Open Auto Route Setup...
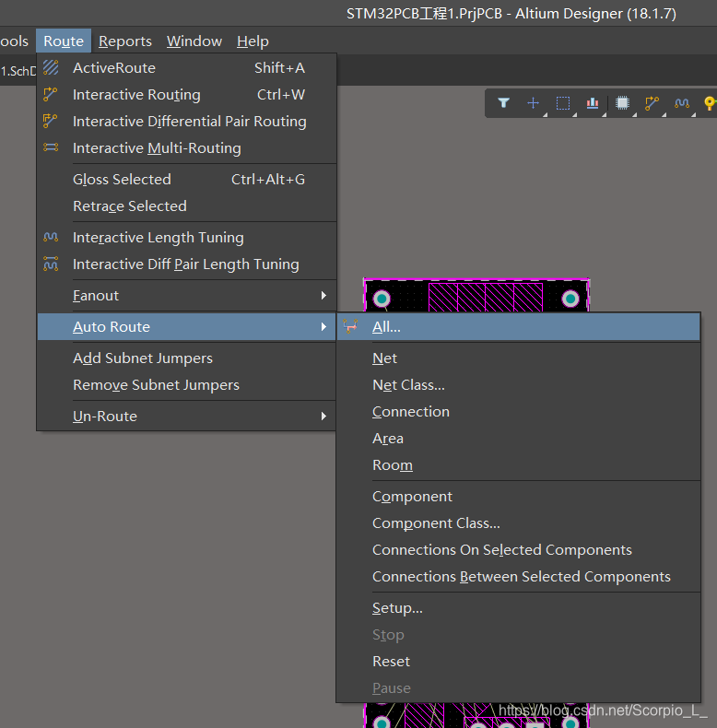This screenshot has height=728, width=717. 519,608
